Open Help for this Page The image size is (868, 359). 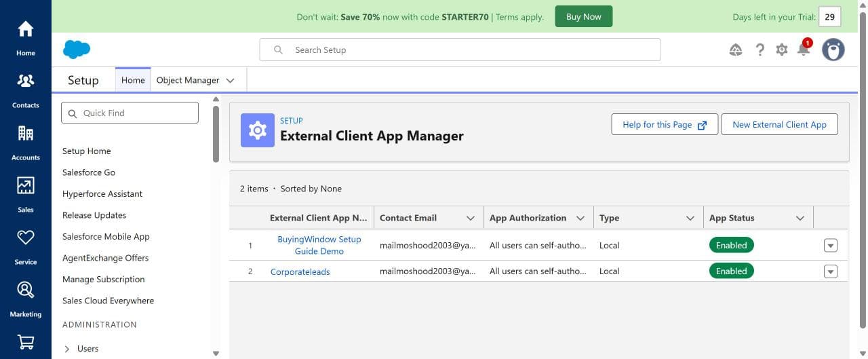(x=665, y=125)
